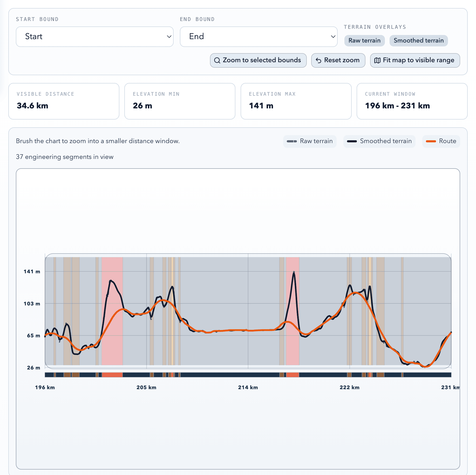Click the Visible Distance 34.6 km card
Viewport: 476px width, 475px height.
pyautogui.click(x=64, y=101)
